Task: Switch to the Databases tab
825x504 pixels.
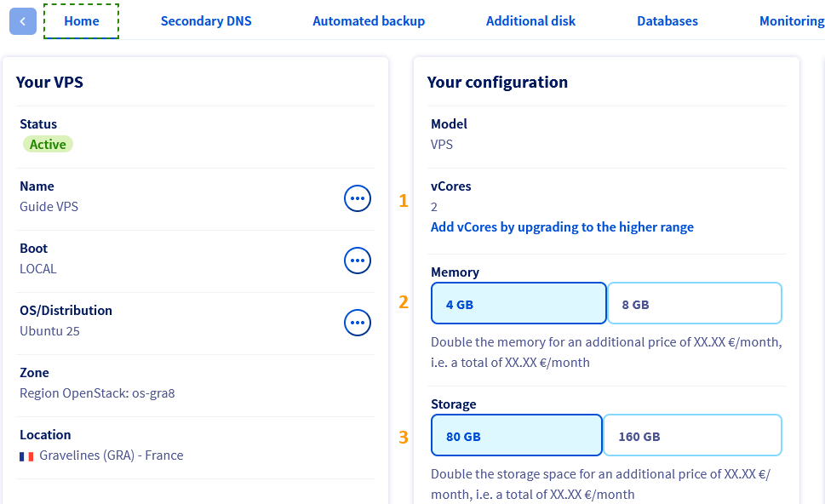Action: point(667,21)
